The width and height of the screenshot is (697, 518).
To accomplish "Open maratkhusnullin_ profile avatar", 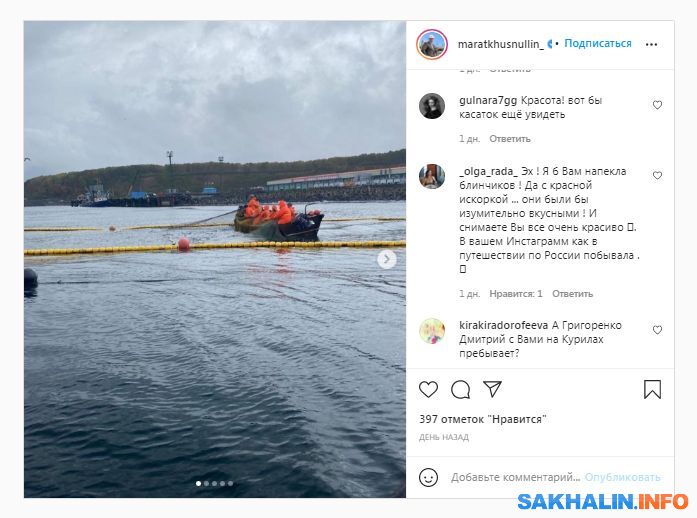I will 432,44.
